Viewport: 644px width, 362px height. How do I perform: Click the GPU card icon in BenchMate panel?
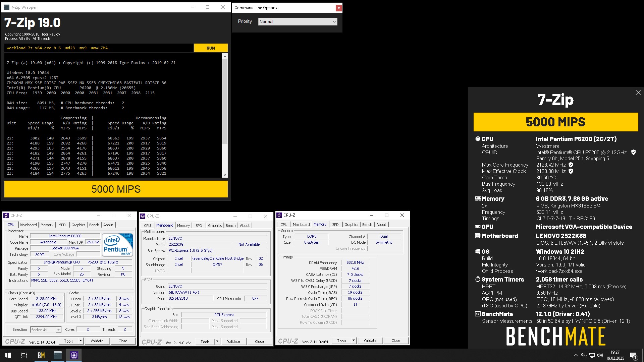click(x=478, y=227)
